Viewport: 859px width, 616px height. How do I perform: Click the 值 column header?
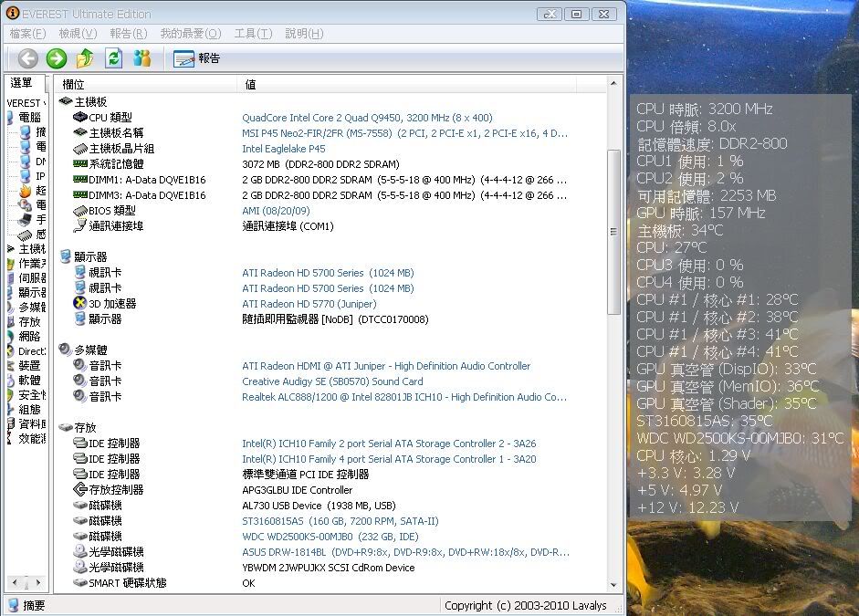point(406,84)
